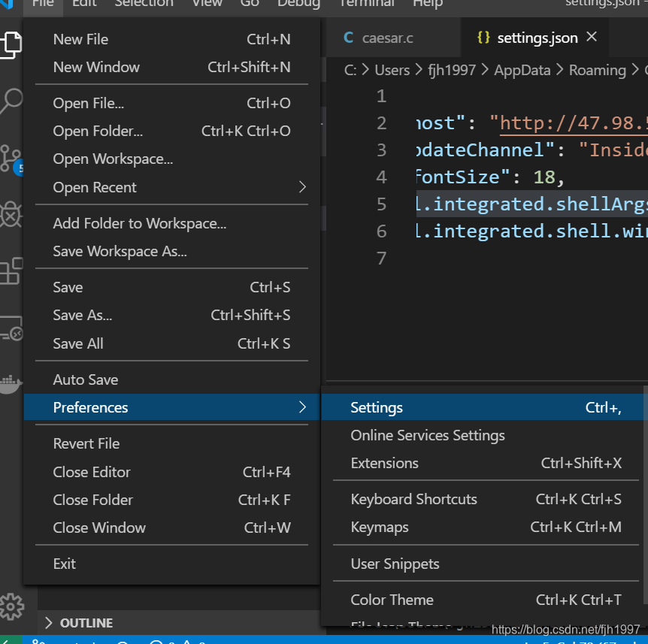Click the Preferences submenu arrow
648x644 pixels.
point(302,407)
